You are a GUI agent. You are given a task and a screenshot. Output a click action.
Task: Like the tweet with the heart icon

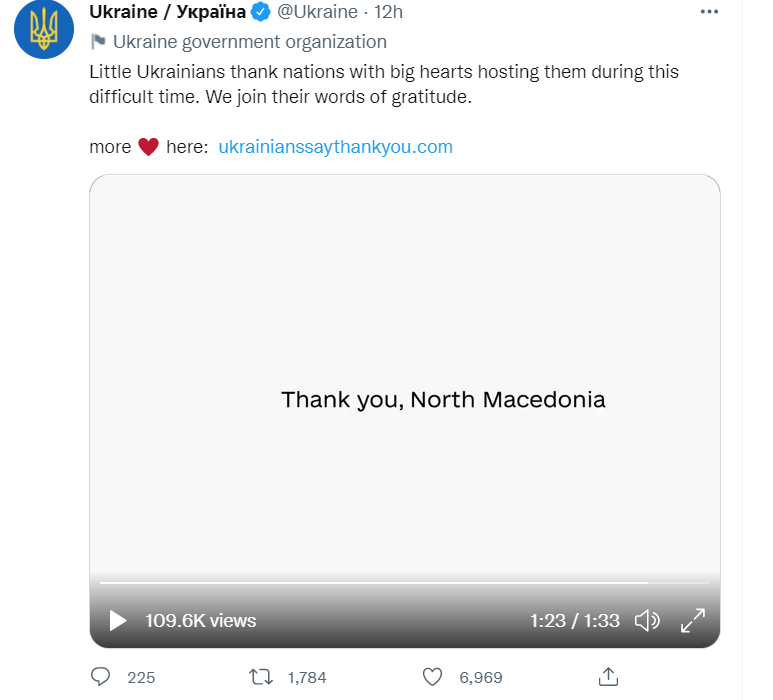(x=432, y=677)
